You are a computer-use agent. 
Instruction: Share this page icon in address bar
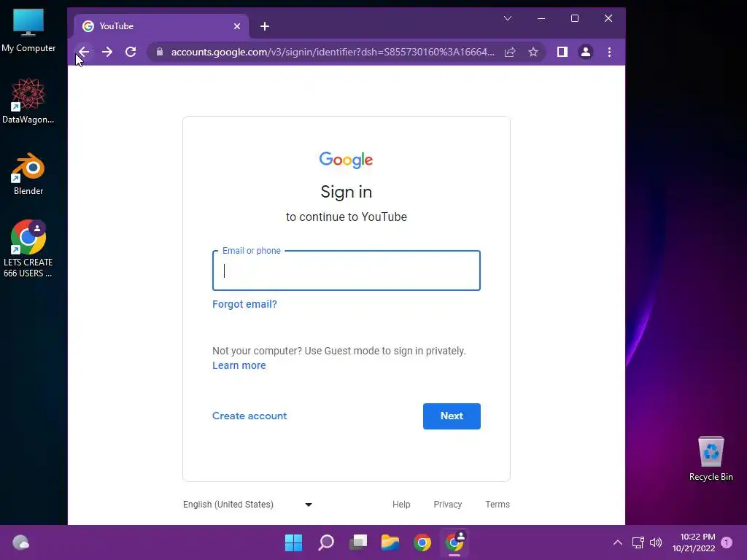coord(510,52)
